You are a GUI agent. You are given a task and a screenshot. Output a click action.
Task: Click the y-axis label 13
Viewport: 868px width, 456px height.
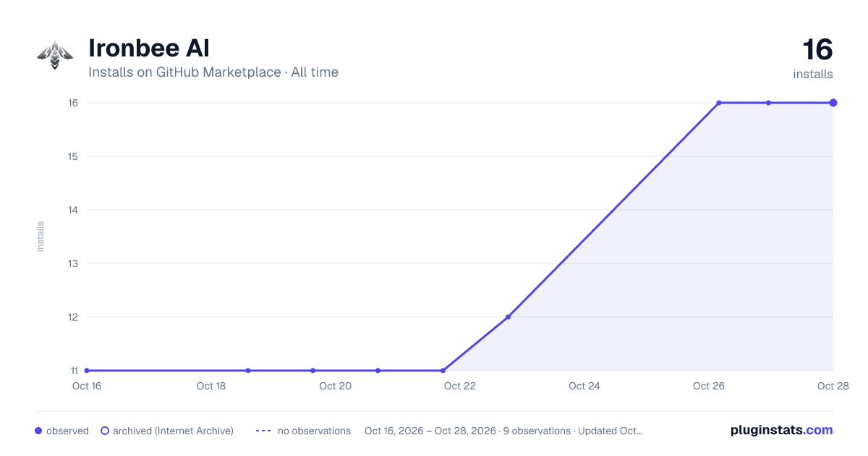point(73,263)
